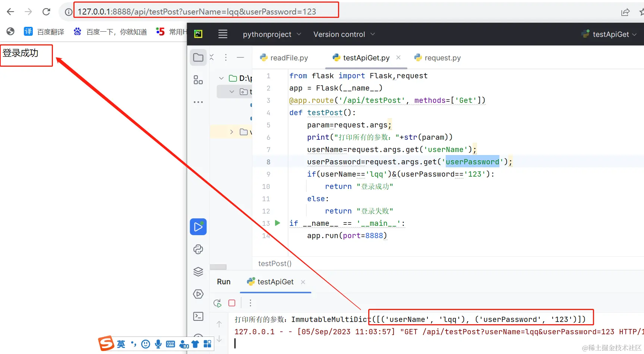
Task: Run script from gutter arrow at line 13
Action: 277,223
